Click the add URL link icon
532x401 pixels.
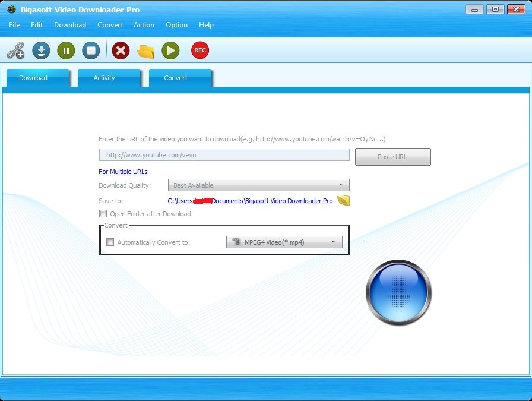(15, 50)
